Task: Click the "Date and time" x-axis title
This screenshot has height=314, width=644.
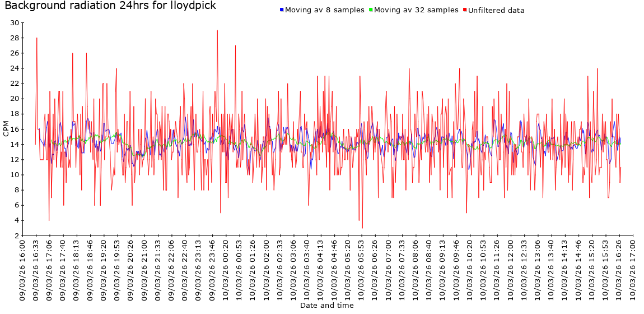Action: (x=326, y=306)
